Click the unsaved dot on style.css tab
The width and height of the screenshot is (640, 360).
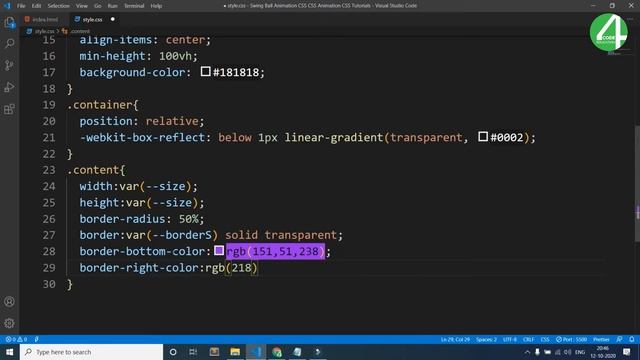pos(113,19)
